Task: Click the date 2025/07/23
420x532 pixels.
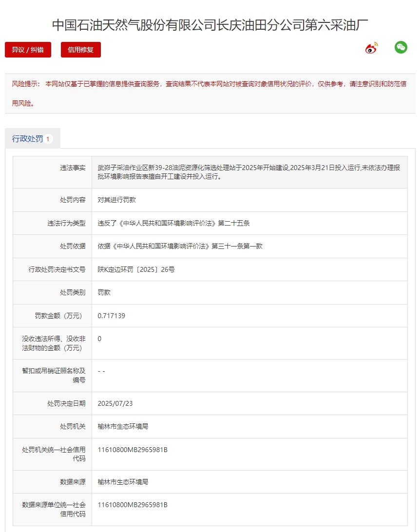Action: point(115,403)
